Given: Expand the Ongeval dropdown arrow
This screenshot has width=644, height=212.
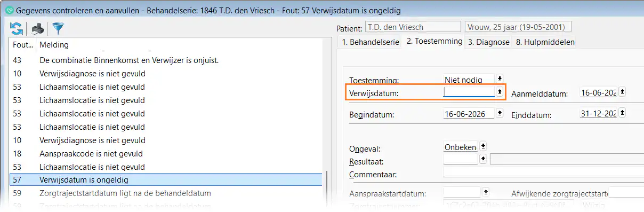Looking at the screenshot, I should pos(483,146).
